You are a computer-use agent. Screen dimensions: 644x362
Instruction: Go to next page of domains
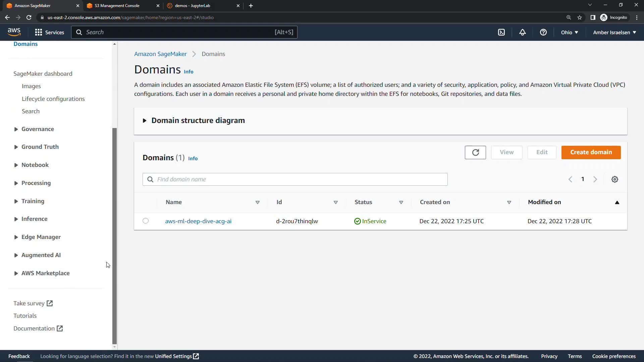point(595,179)
